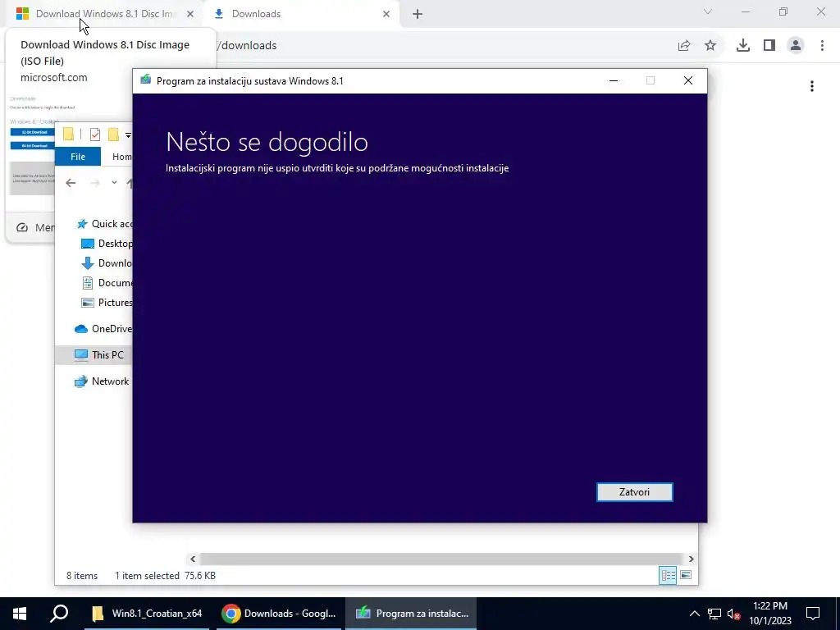The width and height of the screenshot is (840, 630).
Task: Open the Home ribbon tab in File Explorer
Action: (x=122, y=157)
